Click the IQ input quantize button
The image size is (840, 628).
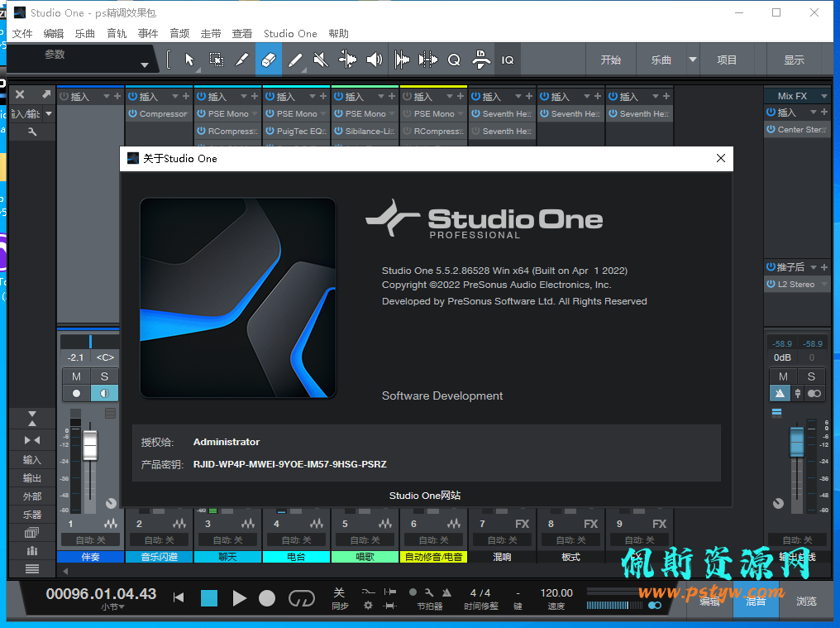508,60
